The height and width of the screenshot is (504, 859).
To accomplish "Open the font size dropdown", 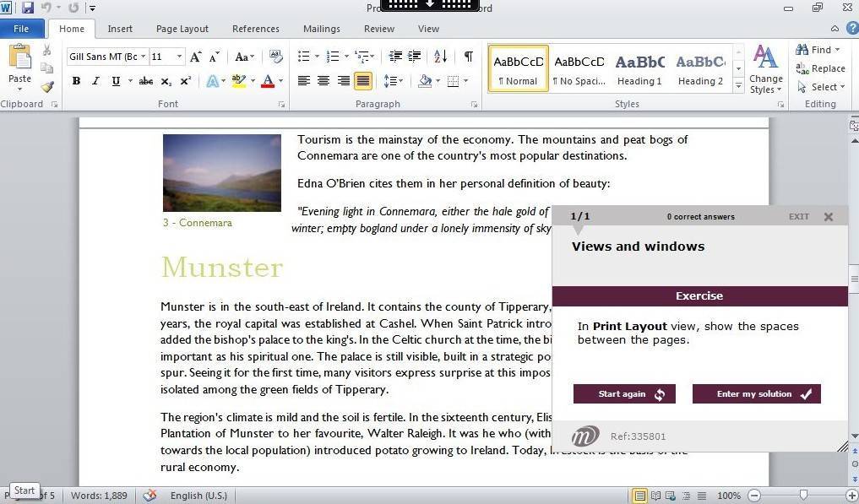I will [179, 57].
